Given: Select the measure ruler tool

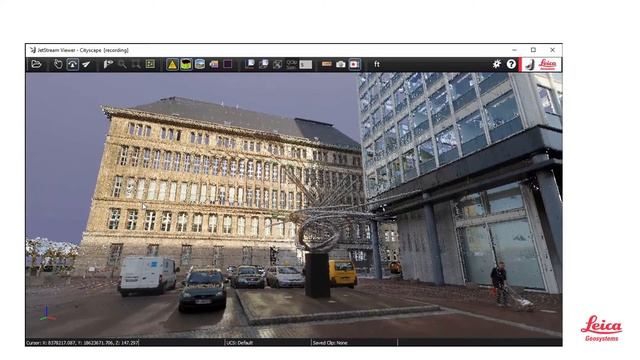Looking at the screenshot, I should click(x=327, y=64).
